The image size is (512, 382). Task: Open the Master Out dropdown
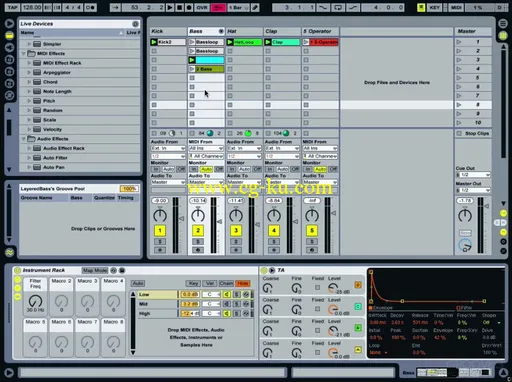tap(473, 190)
